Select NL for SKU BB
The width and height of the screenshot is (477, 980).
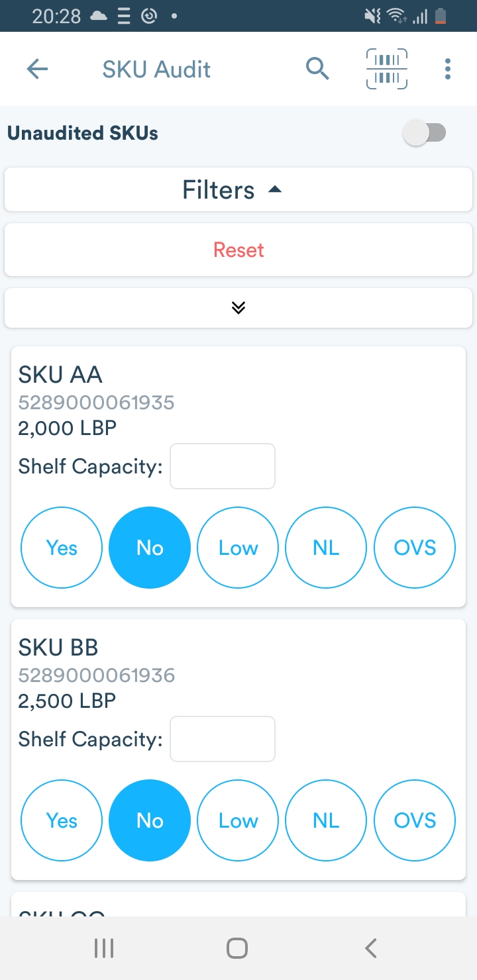point(326,820)
